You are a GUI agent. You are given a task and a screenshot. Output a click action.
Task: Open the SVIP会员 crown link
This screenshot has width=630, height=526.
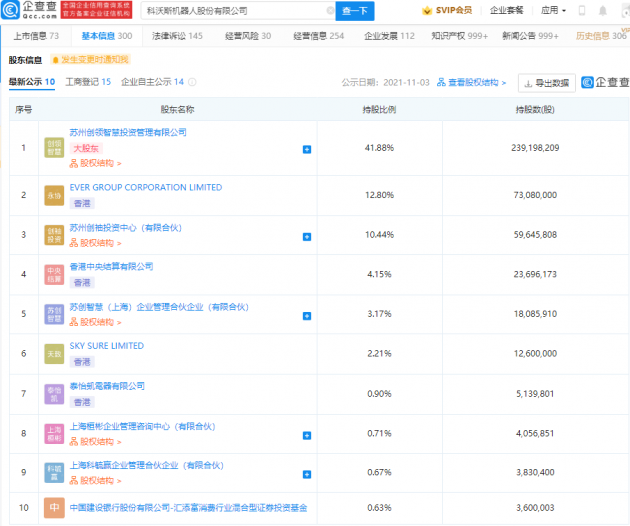coord(447,10)
